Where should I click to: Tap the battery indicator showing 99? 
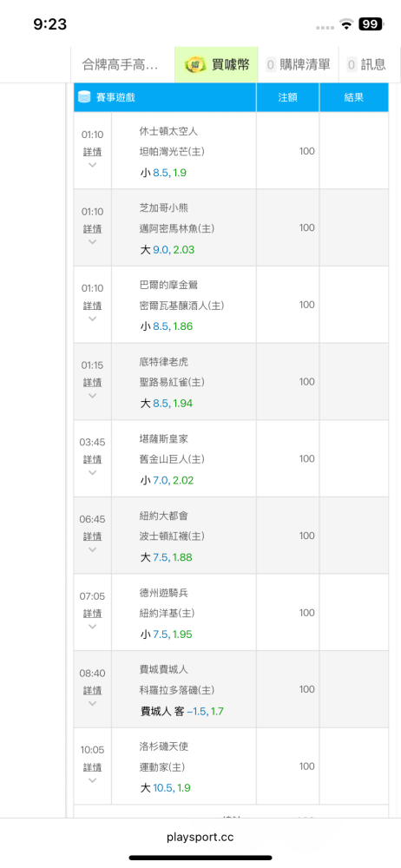[x=371, y=24]
